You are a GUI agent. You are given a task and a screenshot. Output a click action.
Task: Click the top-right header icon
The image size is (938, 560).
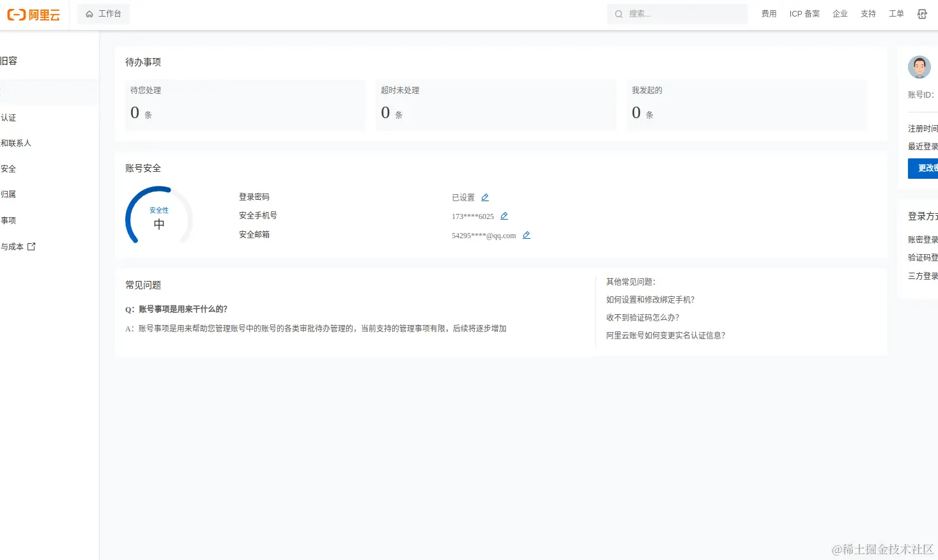tap(922, 14)
